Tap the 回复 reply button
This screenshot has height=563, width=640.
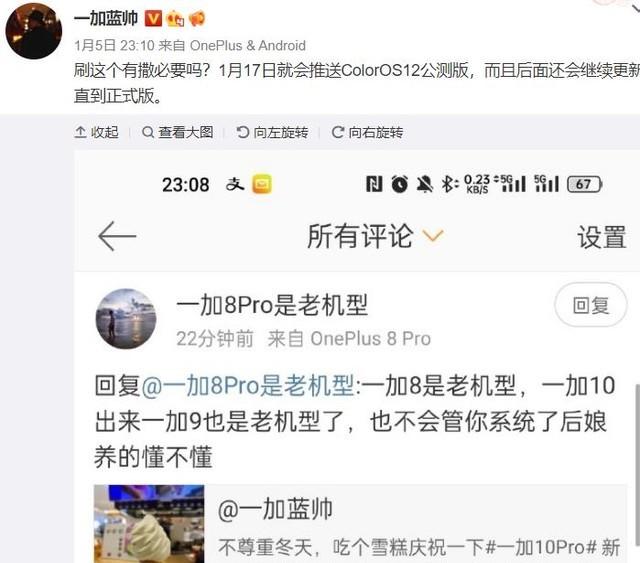(x=591, y=305)
